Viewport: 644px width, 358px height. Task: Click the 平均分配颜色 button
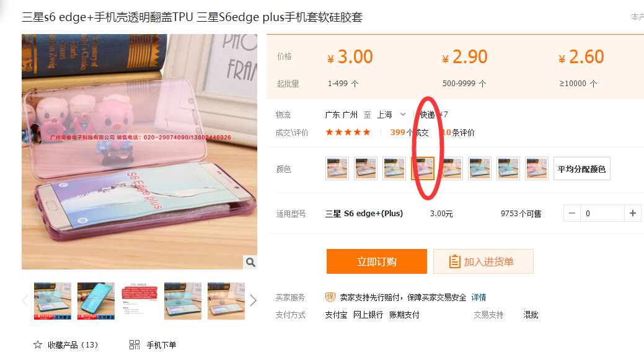(581, 168)
